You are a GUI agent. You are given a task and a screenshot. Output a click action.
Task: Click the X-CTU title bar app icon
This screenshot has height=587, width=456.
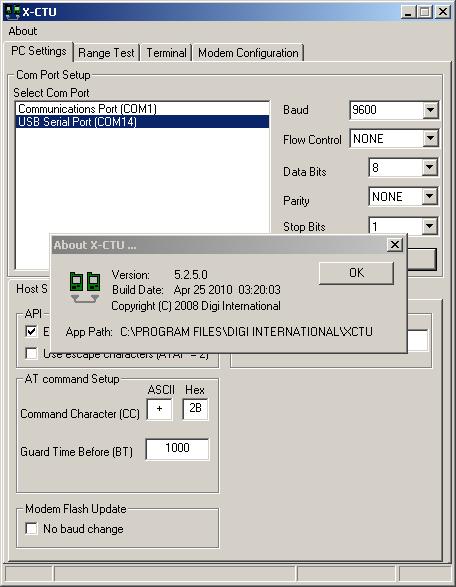click(x=12, y=12)
